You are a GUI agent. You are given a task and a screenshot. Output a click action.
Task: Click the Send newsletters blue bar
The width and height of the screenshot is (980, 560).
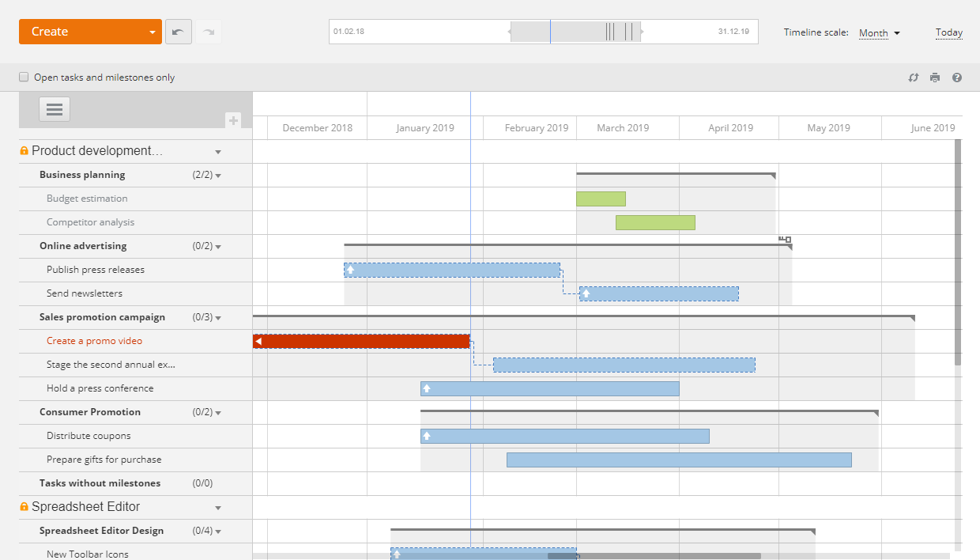tap(659, 293)
